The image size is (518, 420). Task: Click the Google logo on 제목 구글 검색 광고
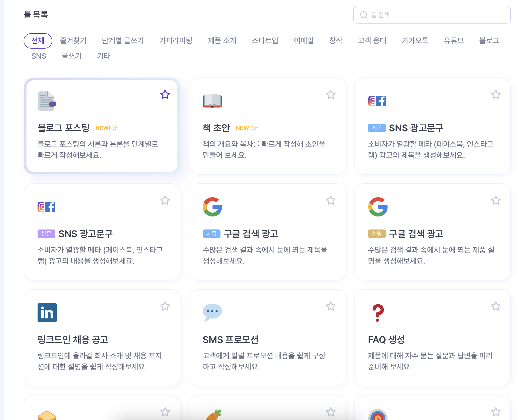pyautogui.click(x=212, y=207)
